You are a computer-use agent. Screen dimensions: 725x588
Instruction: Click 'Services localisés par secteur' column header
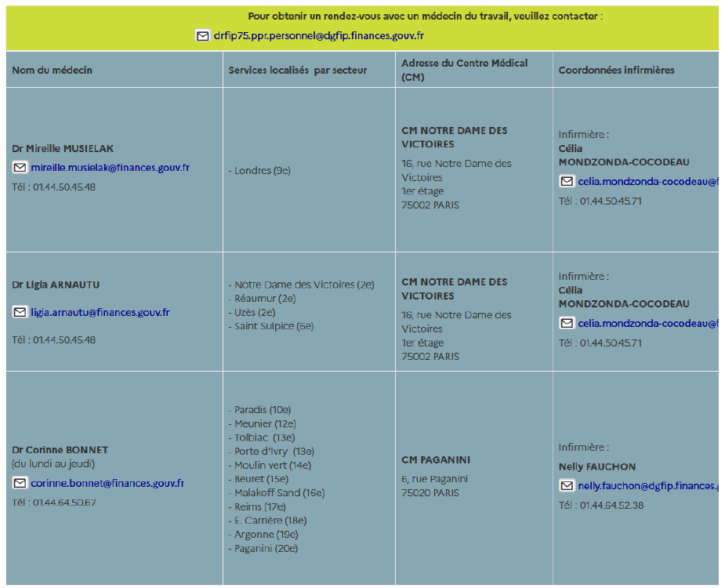[x=297, y=71]
